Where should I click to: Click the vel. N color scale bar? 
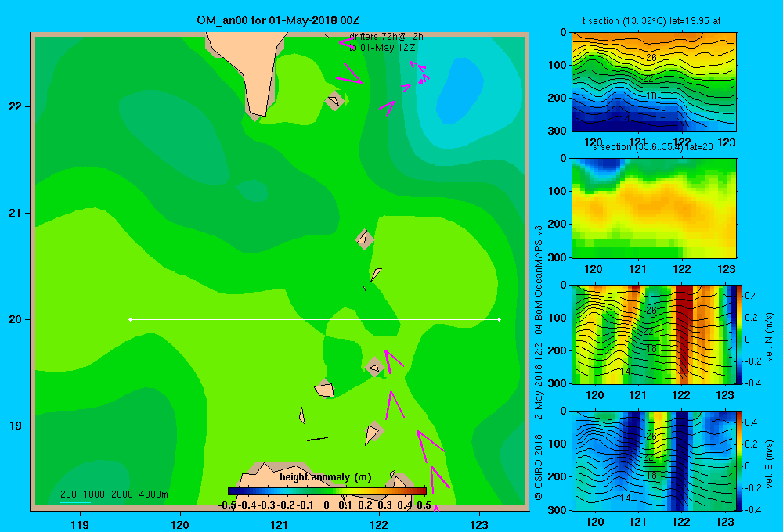coord(739,334)
